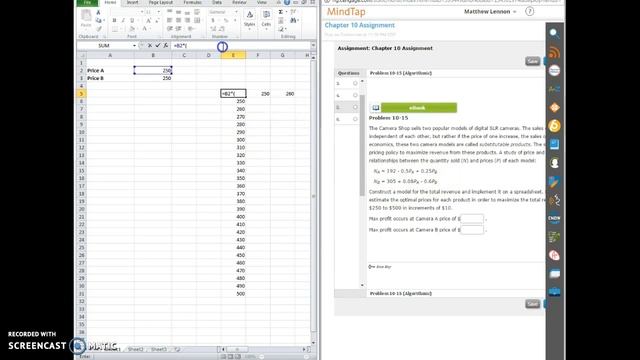
Task: Click the Underline formatting icon
Action: click(x=131, y=20)
